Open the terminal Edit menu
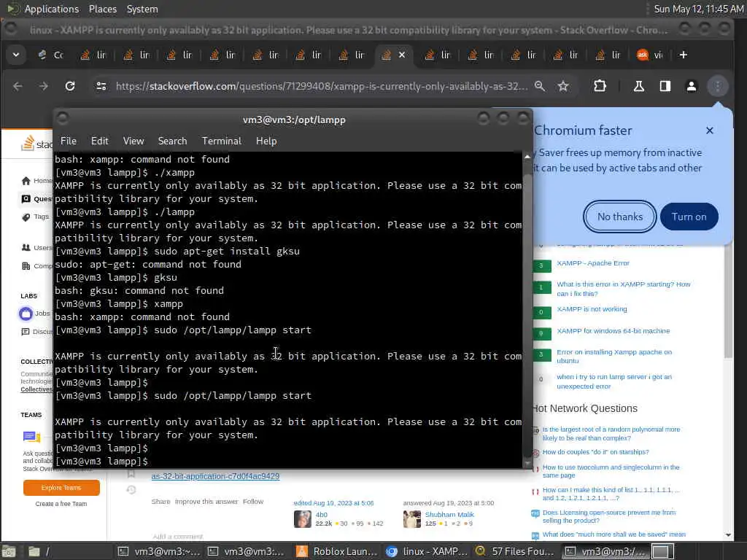 (x=99, y=141)
